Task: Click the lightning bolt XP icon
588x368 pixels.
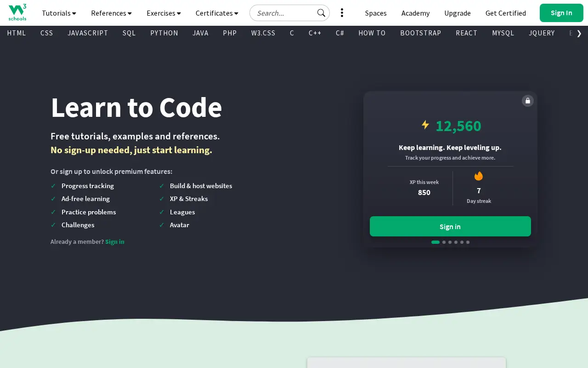Action: (425, 125)
